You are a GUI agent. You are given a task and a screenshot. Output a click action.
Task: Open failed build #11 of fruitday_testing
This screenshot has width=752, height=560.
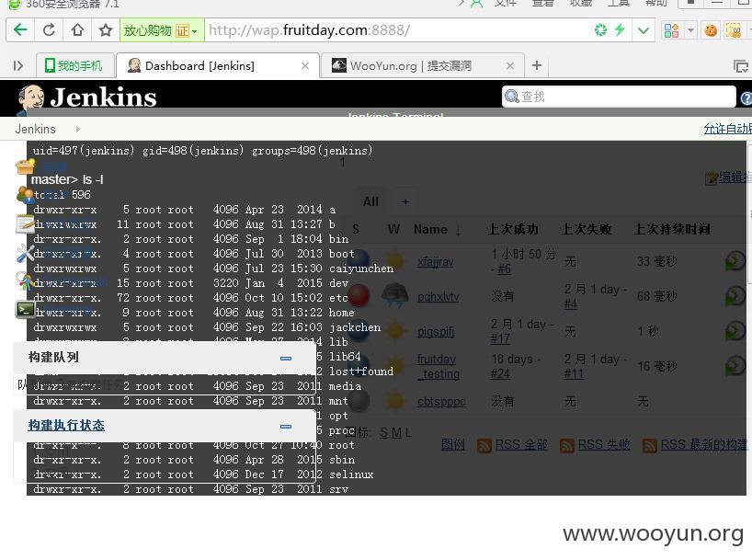click(574, 374)
